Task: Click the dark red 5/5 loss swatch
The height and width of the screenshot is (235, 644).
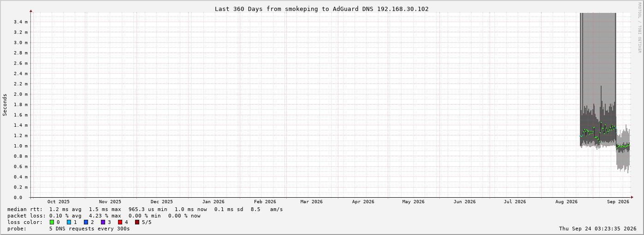Action: (x=137, y=222)
